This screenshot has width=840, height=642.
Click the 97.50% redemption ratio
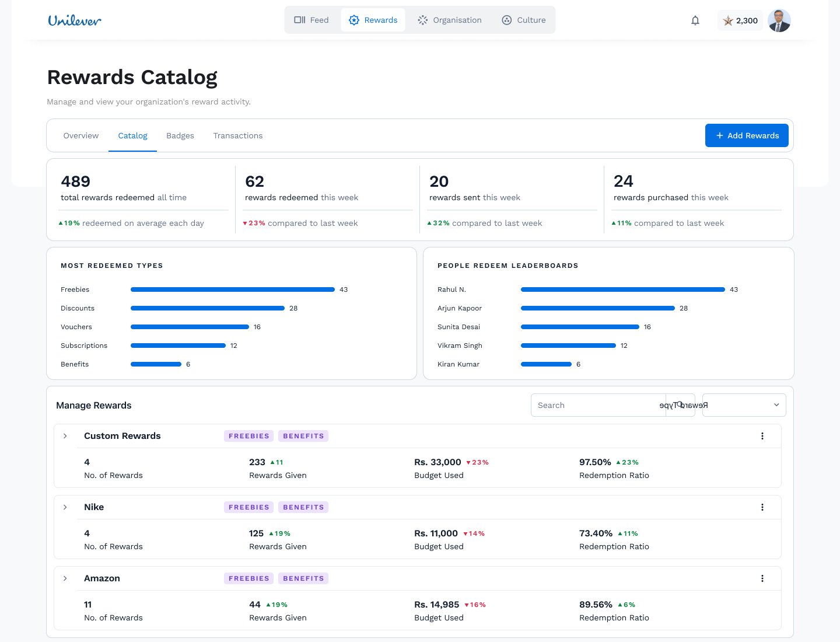[x=595, y=462]
